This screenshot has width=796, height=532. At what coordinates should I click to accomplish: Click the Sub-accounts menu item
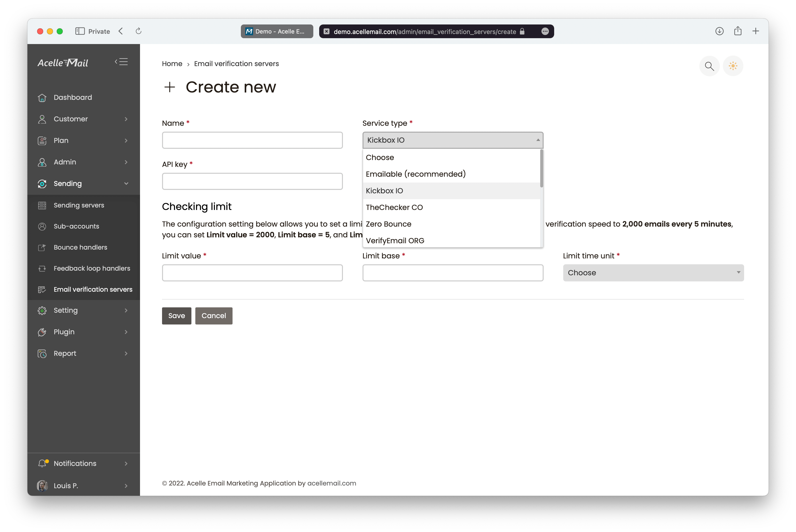pos(75,226)
